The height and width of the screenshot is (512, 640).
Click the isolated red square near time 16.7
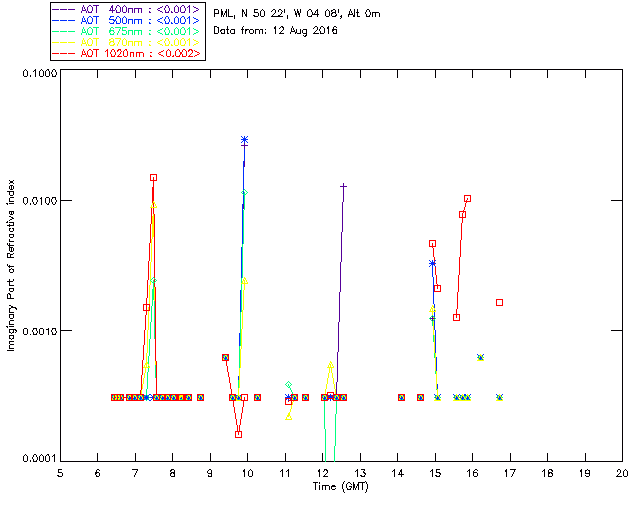[x=499, y=303]
